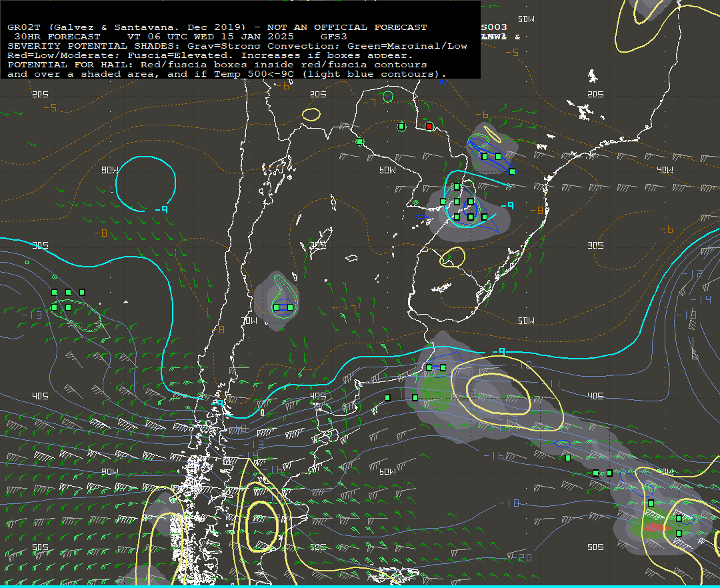Viewport: 720px width, 588px height.
Task: Select the 'SEVERITY POTENTIAL SHADES' legend line
Action: pyautogui.click(x=237, y=46)
